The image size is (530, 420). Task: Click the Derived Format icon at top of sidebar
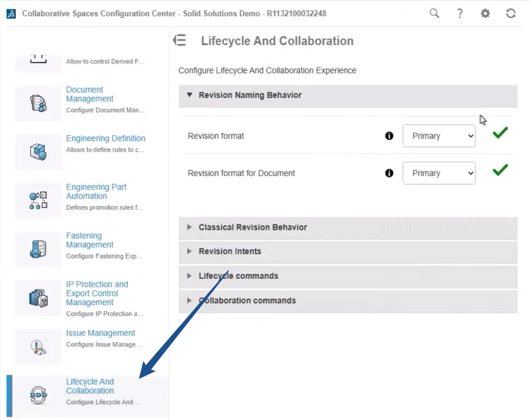[38, 59]
